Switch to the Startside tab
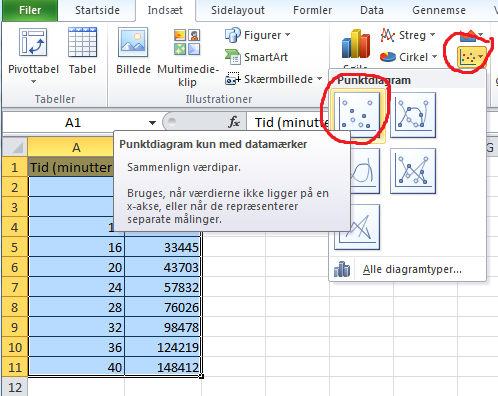Image resolution: width=498 pixels, height=396 pixels. click(97, 10)
